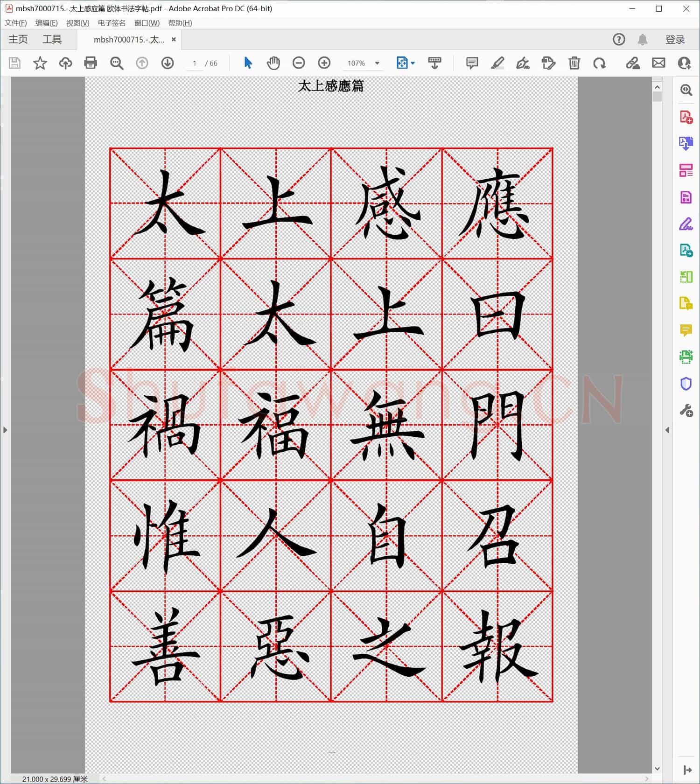700x784 pixels.
Task: Click vertical scrollbar thumb
Action: [657, 97]
